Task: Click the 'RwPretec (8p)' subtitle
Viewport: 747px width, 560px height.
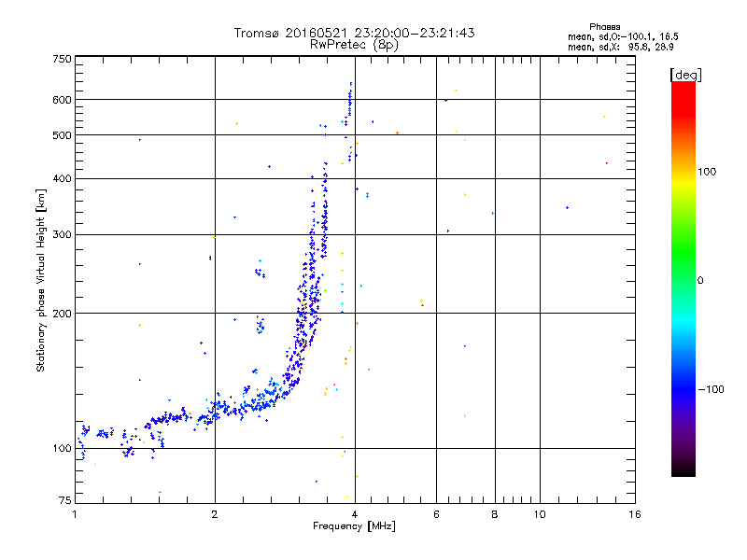Action: coord(354,45)
